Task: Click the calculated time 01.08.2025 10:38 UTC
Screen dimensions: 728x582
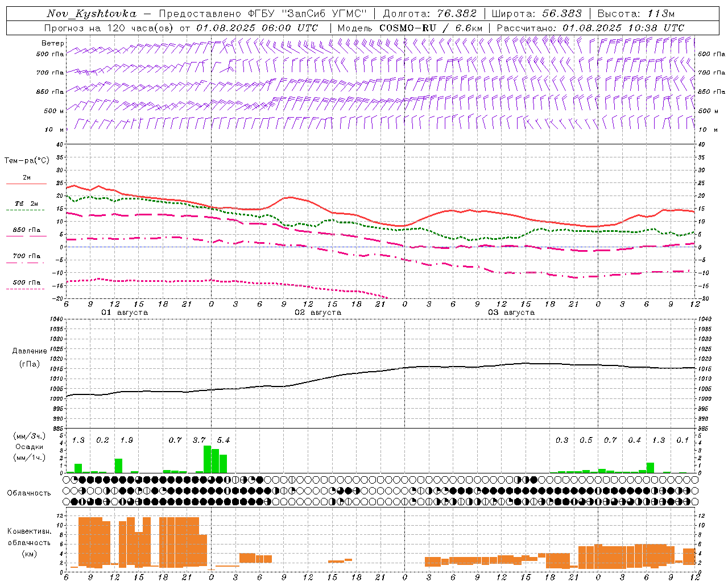Action: (x=623, y=28)
